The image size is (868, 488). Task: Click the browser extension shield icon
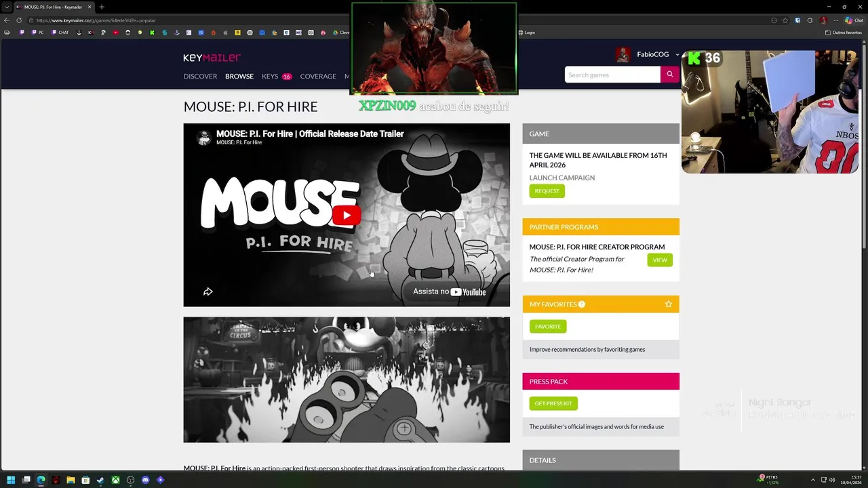(x=797, y=20)
